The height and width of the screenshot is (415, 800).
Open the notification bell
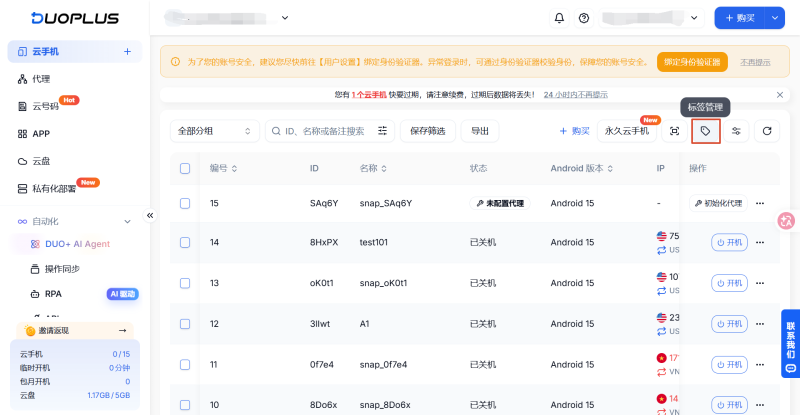pyautogui.click(x=559, y=18)
